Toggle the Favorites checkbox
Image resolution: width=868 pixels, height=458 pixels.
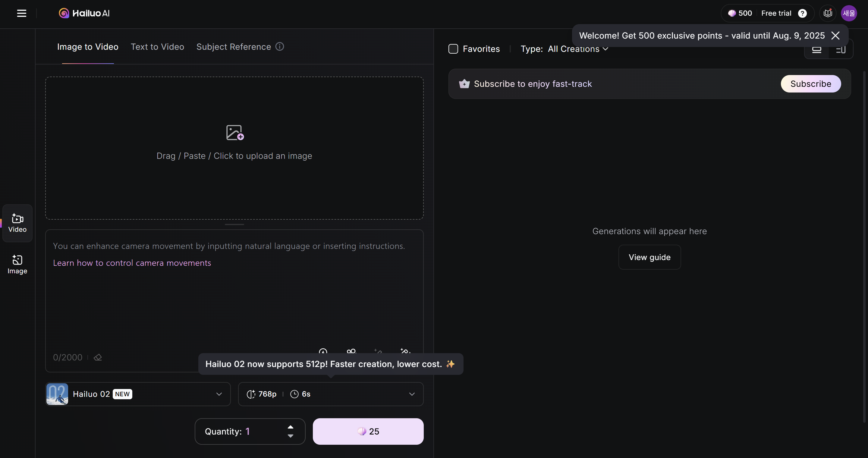[x=453, y=49]
